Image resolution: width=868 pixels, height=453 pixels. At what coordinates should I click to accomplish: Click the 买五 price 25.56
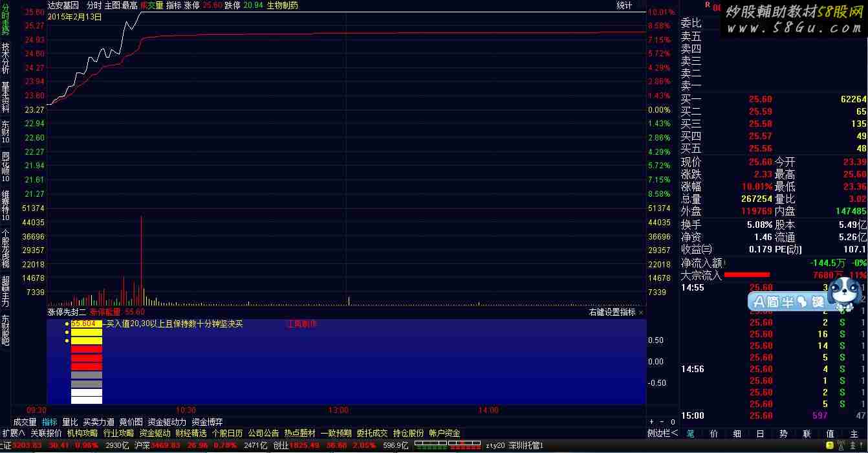click(761, 148)
